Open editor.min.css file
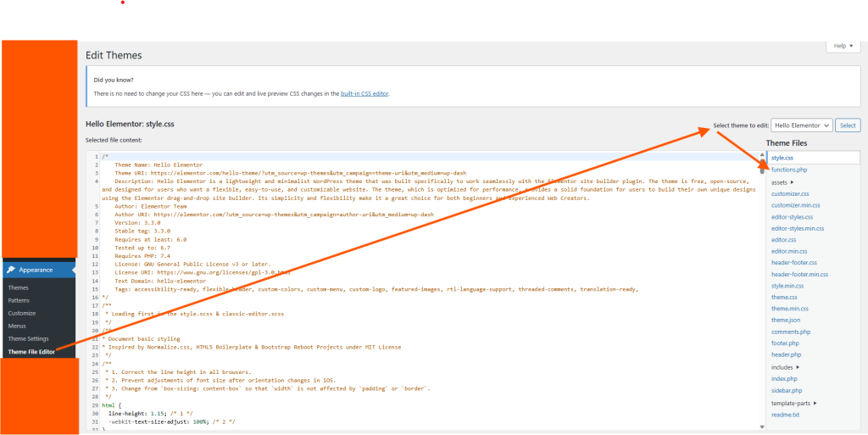The width and height of the screenshot is (868, 435). coord(789,251)
